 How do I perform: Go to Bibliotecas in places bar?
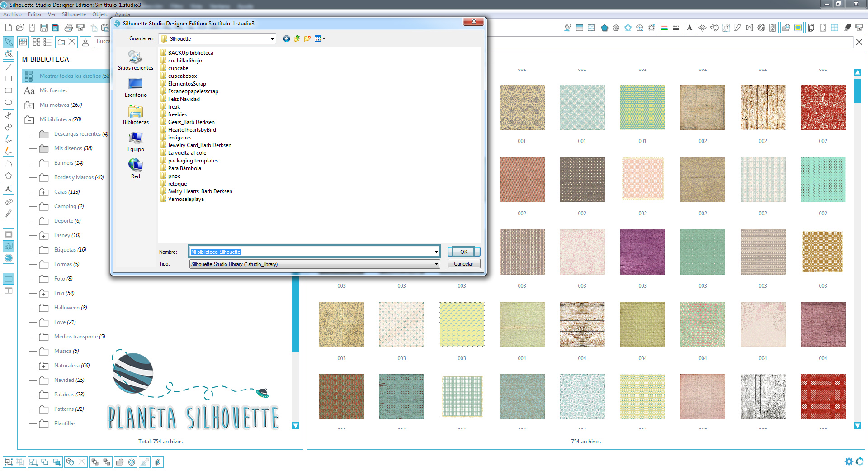click(x=136, y=115)
